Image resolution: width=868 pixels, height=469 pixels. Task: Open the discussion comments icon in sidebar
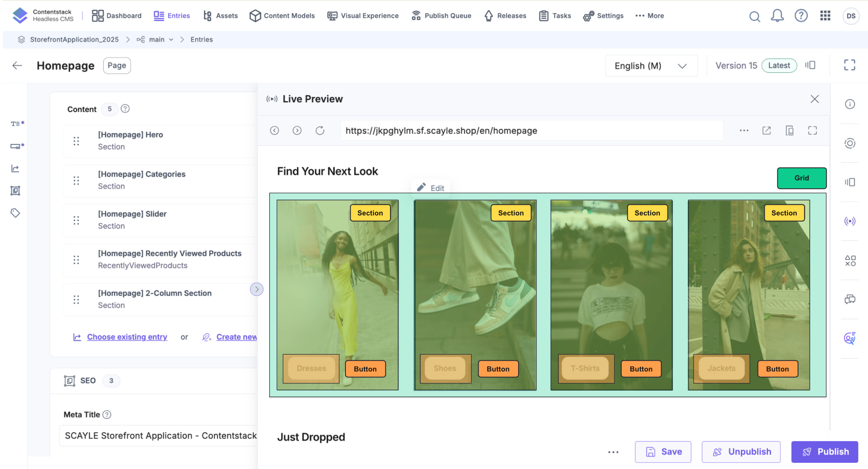pos(849,299)
